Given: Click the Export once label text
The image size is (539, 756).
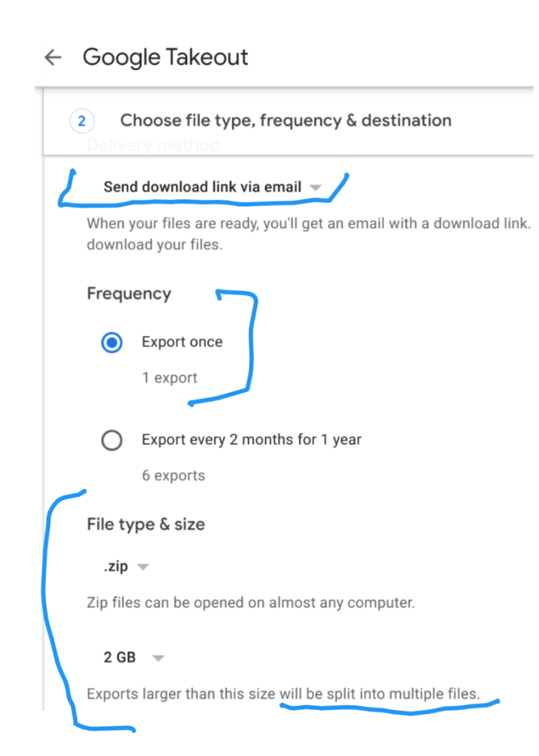Looking at the screenshot, I should coord(182,342).
